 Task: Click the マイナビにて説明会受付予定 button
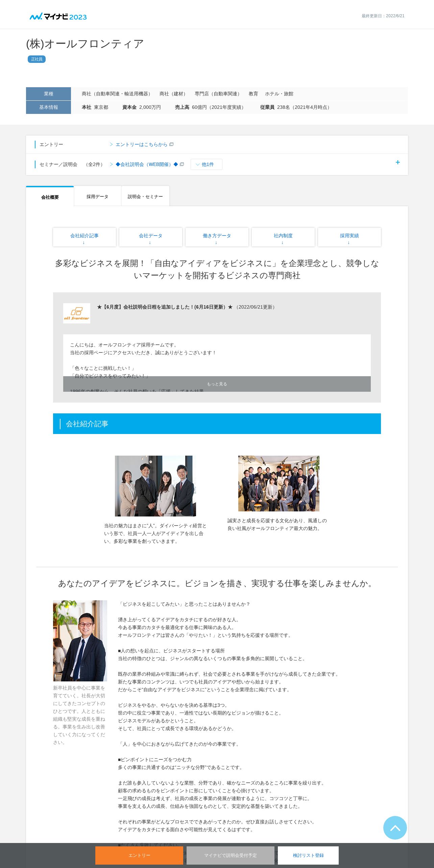(x=231, y=855)
